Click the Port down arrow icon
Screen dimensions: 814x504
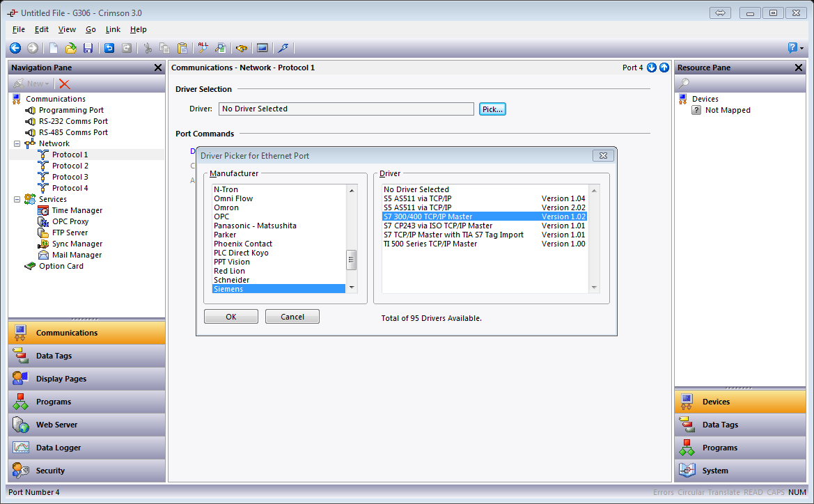point(652,68)
